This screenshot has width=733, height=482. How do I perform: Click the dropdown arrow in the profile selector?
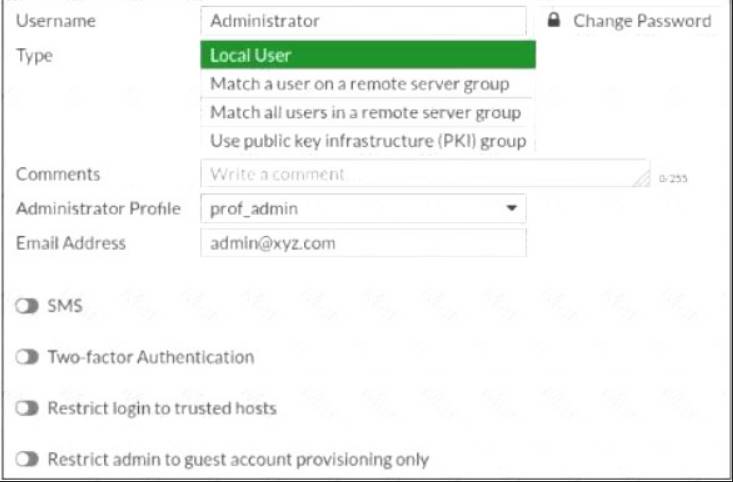pos(511,209)
